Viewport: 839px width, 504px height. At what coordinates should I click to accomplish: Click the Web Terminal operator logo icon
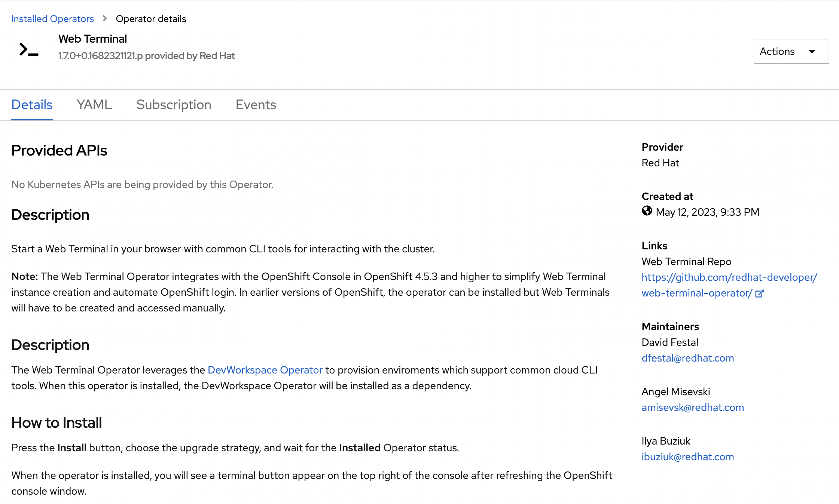tap(29, 50)
